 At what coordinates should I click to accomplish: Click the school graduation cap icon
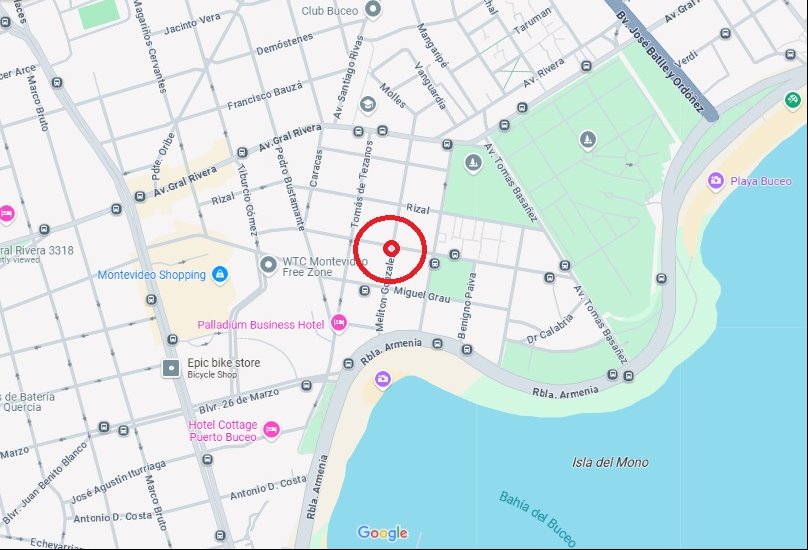(x=367, y=104)
